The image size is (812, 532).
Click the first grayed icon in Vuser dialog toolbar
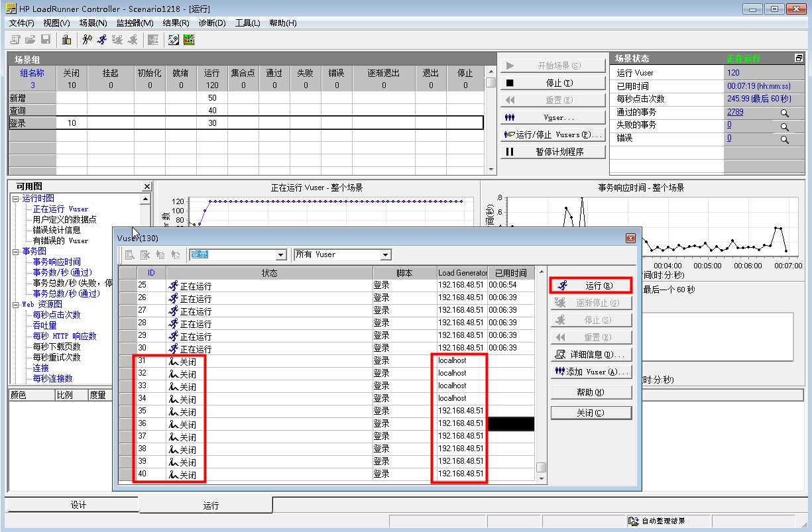pyautogui.click(x=130, y=254)
